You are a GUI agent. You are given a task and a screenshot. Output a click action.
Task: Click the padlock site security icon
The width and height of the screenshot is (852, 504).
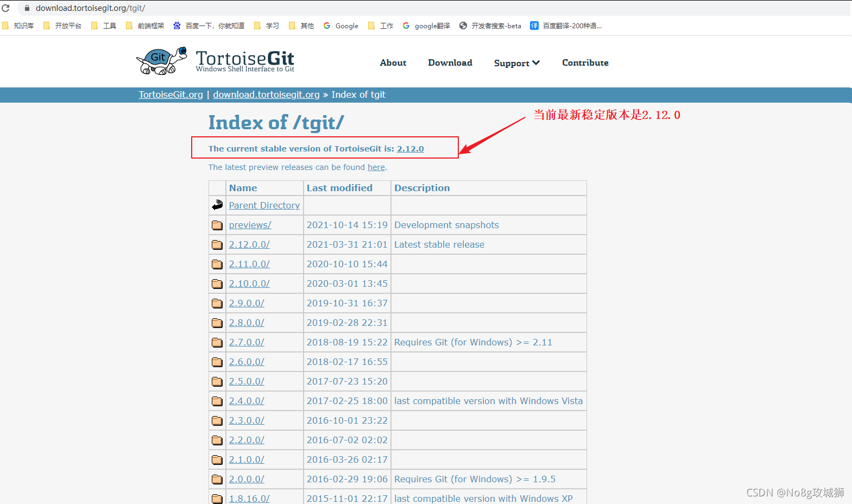point(27,8)
